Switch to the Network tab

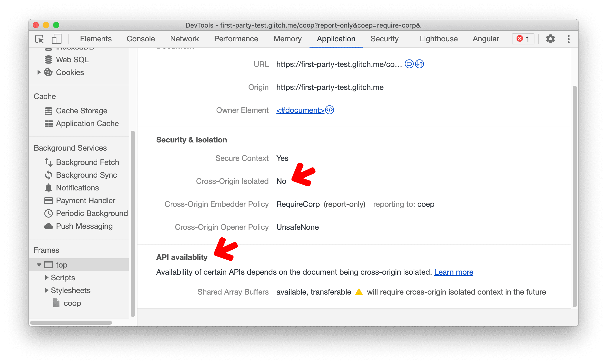click(x=184, y=39)
